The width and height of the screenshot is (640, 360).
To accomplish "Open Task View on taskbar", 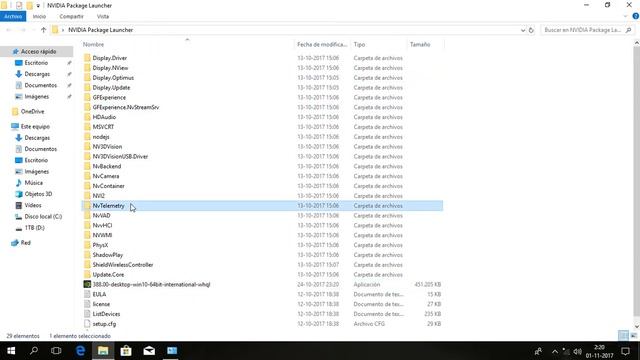I will click(56, 351).
